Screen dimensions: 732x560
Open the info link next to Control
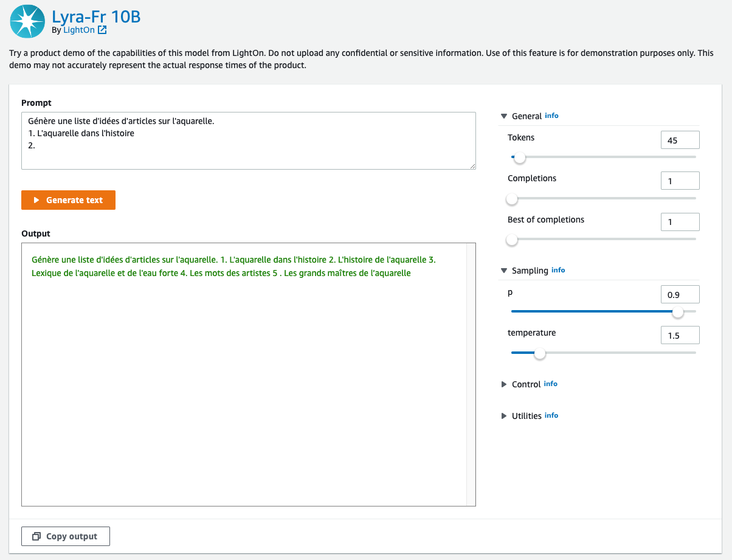(x=550, y=384)
